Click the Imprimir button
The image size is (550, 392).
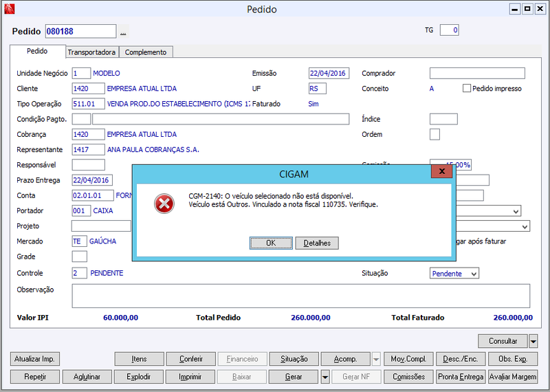pyautogui.click(x=190, y=377)
